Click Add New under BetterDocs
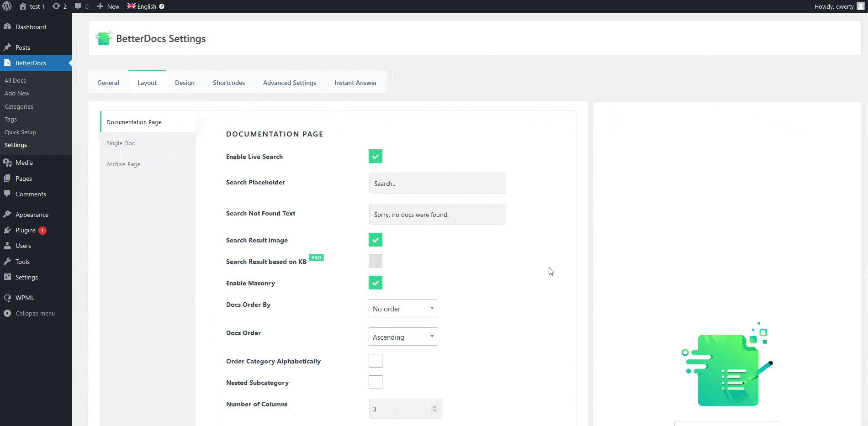The image size is (868, 426). (16, 93)
